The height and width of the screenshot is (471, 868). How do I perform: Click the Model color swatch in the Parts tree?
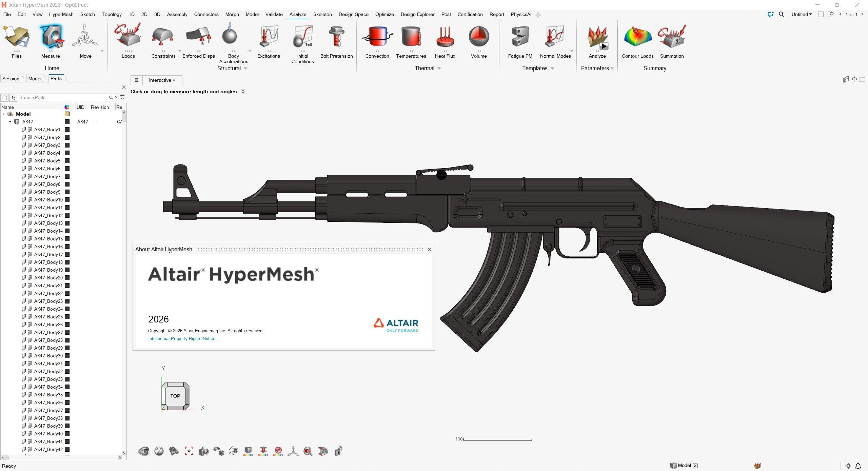pyautogui.click(x=67, y=114)
